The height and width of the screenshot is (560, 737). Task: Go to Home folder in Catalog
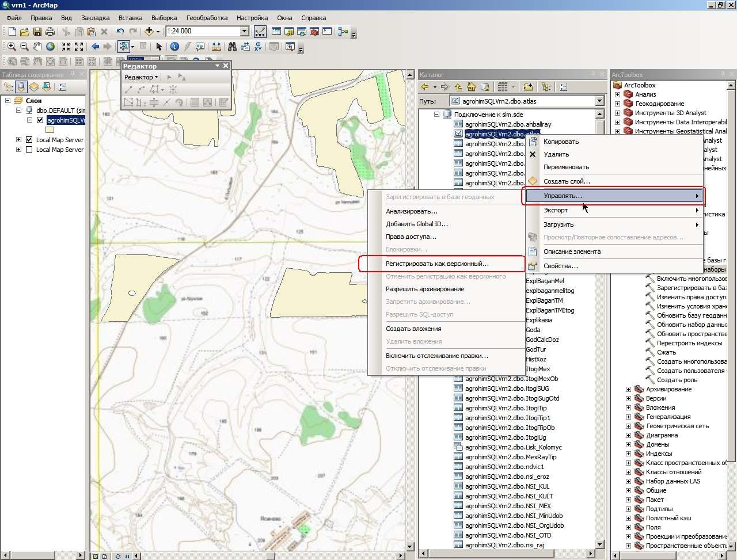[472, 87]
